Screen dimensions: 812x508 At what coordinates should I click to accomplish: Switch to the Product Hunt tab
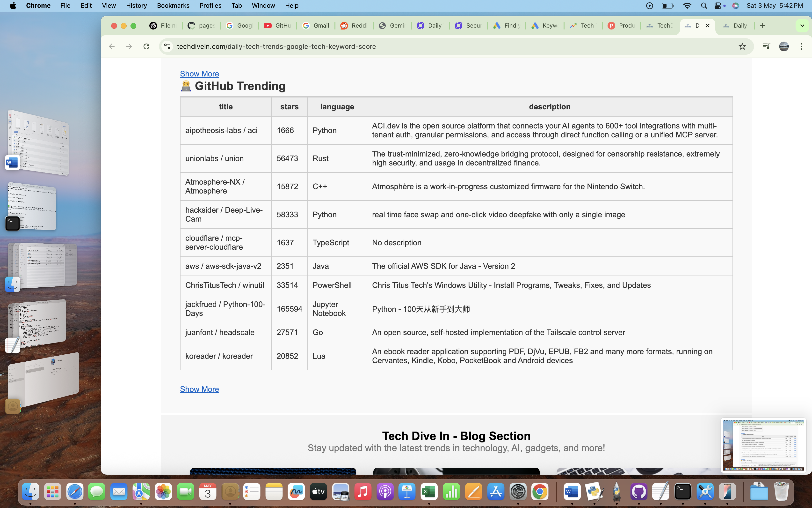pos(621,26)
